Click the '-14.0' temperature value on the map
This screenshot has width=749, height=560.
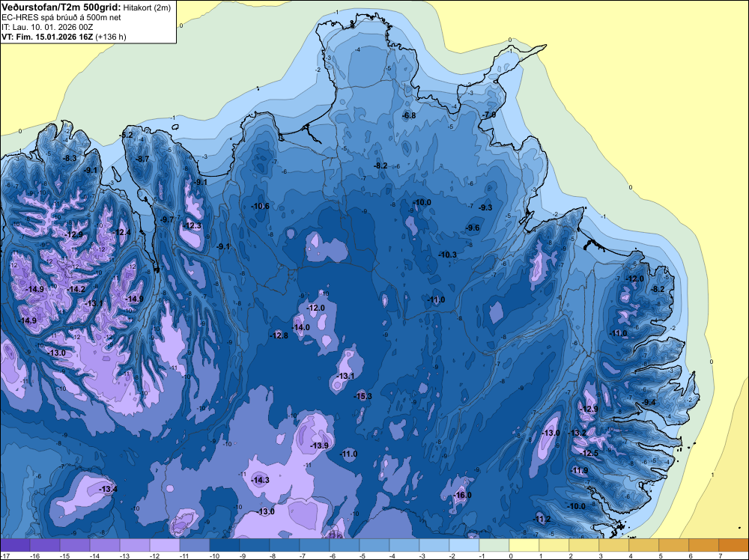[301, 327]
